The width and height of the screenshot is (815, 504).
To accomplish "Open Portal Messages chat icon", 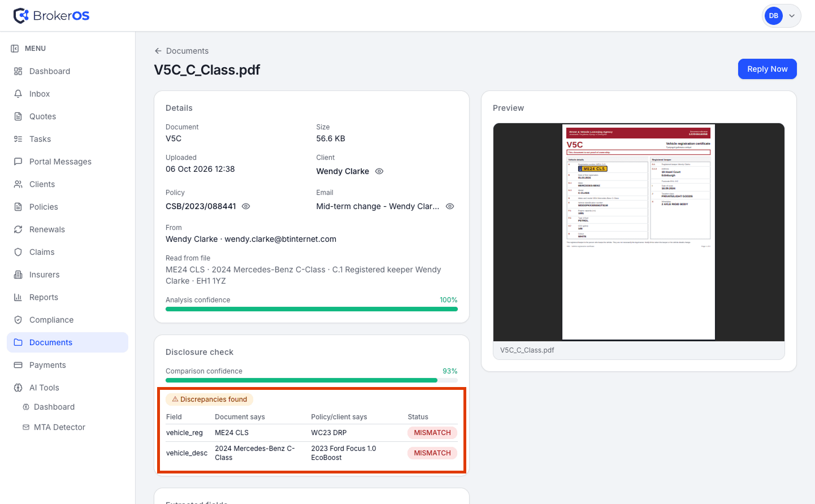I will pyautogui.click(x=18, y=162).
